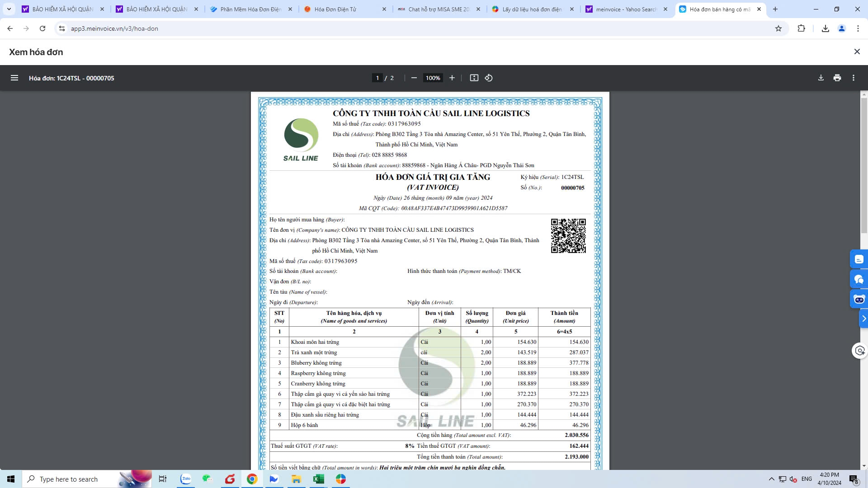868x488 pixels.
Task: Close the Xem hóa đơn dialog
Action: click(x=857, y=52)
